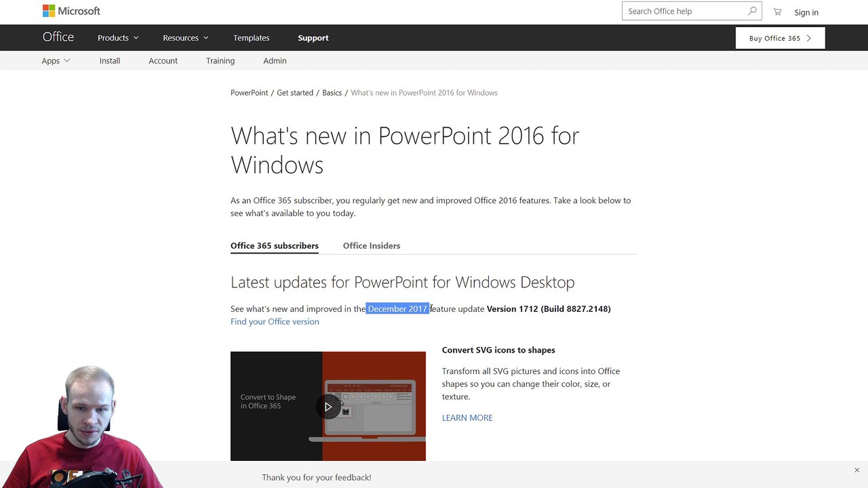Go to PowerPoint breadcrumb link
The width and height of the screenshot is (868, 488).
tap(249, 93)
